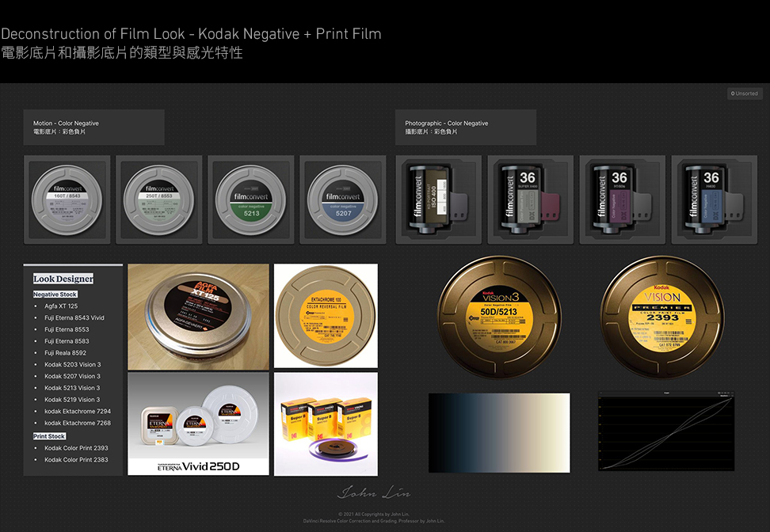
Task: Click the DaVinci Resolve Color Correction footer line
Action: 374,521
